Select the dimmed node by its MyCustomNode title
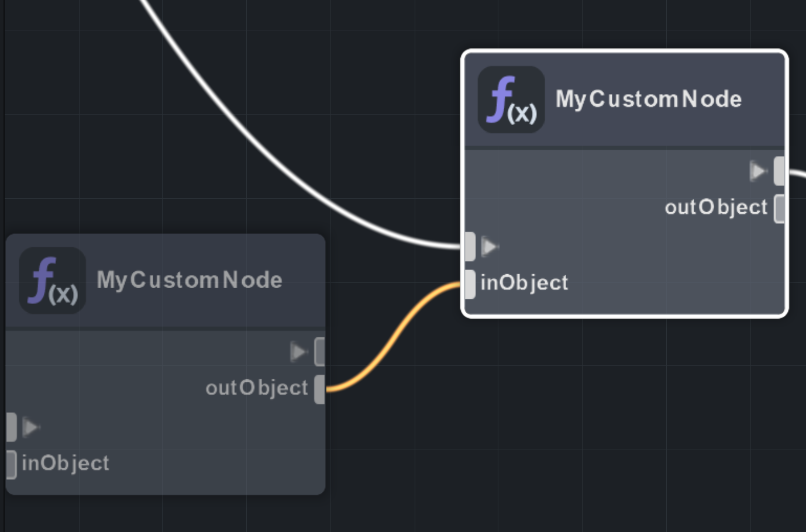 tap(189, 281)
